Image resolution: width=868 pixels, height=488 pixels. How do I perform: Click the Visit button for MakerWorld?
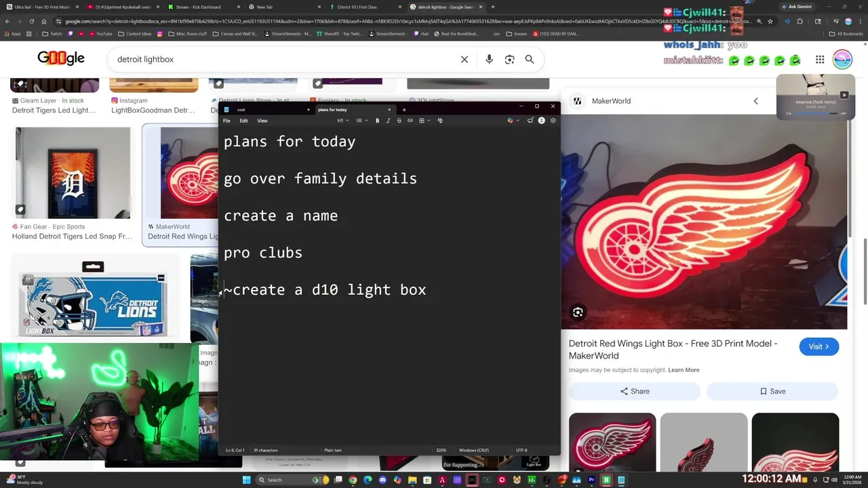pos(819,346)
